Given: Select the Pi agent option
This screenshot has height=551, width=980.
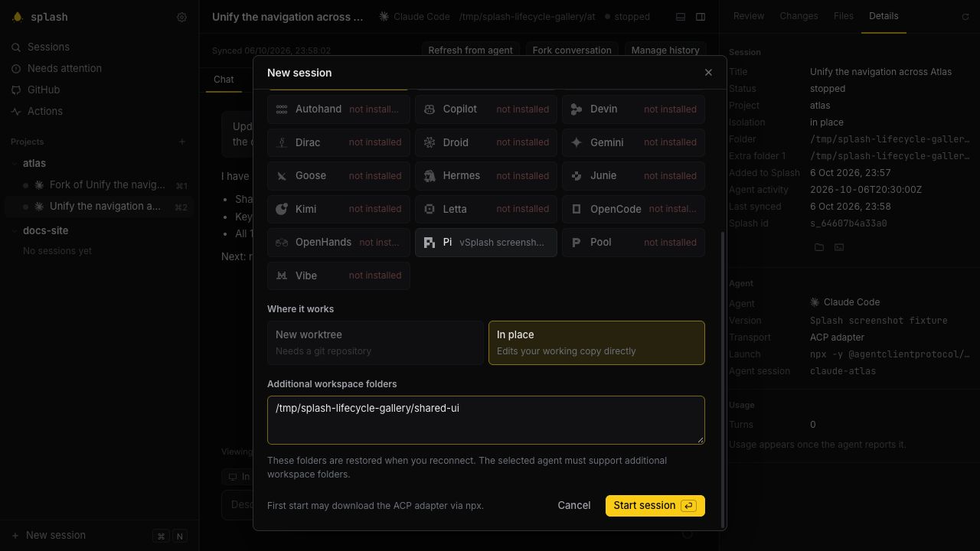Looking at the screenshot, I should click(486, 243).
